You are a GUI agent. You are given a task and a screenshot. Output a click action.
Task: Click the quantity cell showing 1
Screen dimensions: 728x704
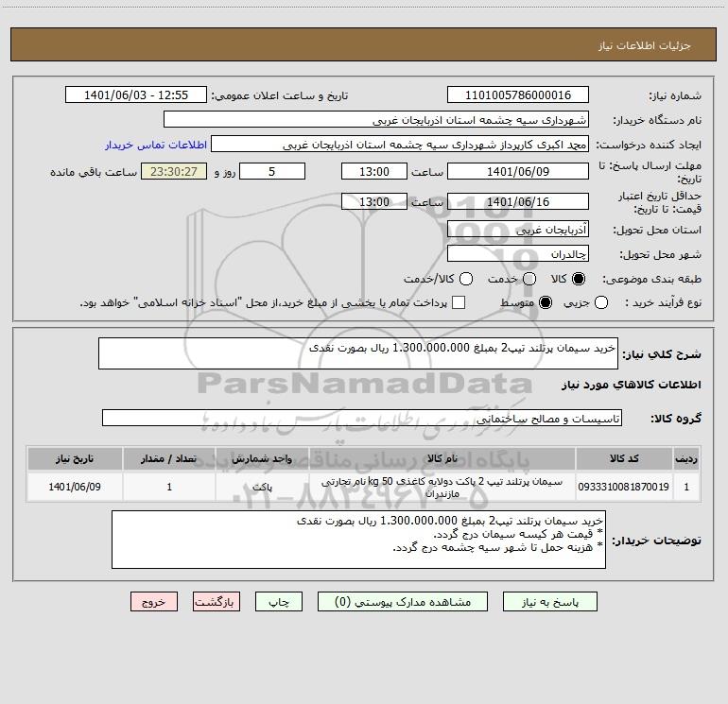pyautogui.click(x=169, y=487)
